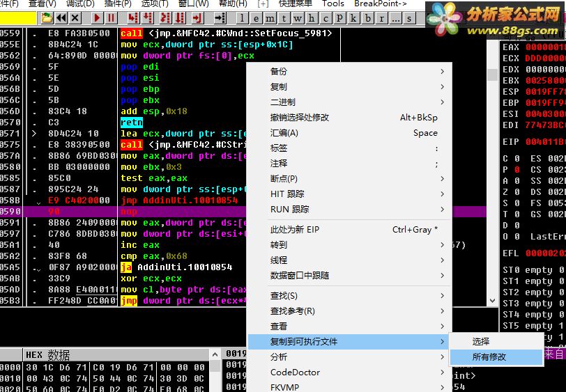Show Windows list with the 'w' button
The image size is (566, 392).
(298, 17)
